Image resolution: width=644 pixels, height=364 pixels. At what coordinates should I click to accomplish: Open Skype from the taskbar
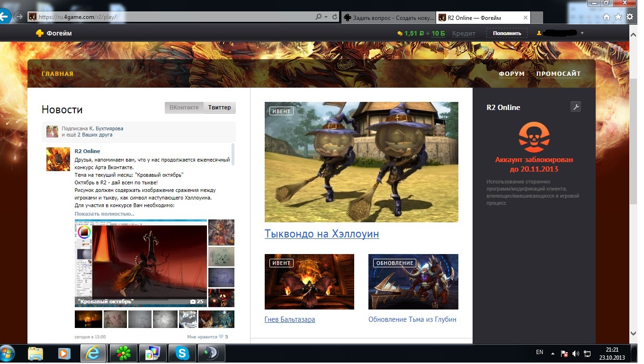(x=182, y=354)
